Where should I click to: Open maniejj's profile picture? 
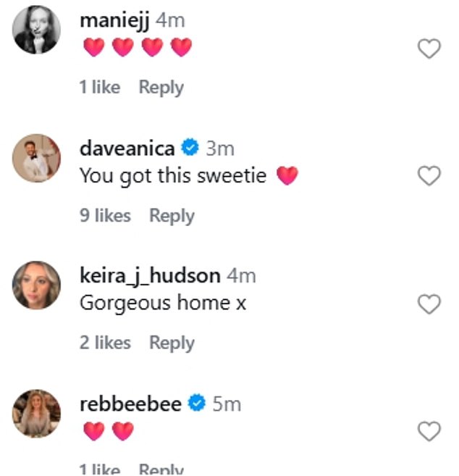point(36,30)
